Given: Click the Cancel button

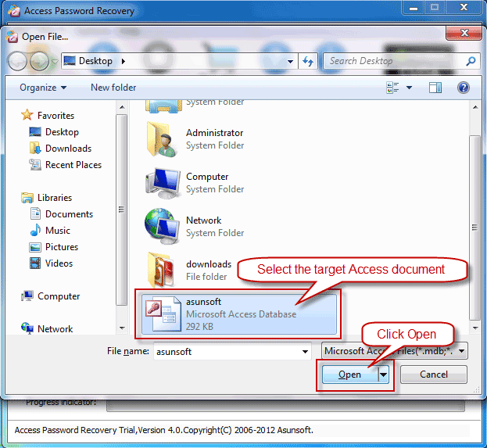Looking at the screenshot, I should tap(434, 375).
